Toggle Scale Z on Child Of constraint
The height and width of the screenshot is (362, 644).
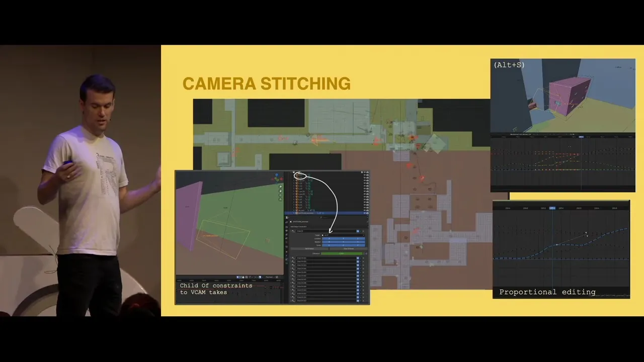point(358,245)
